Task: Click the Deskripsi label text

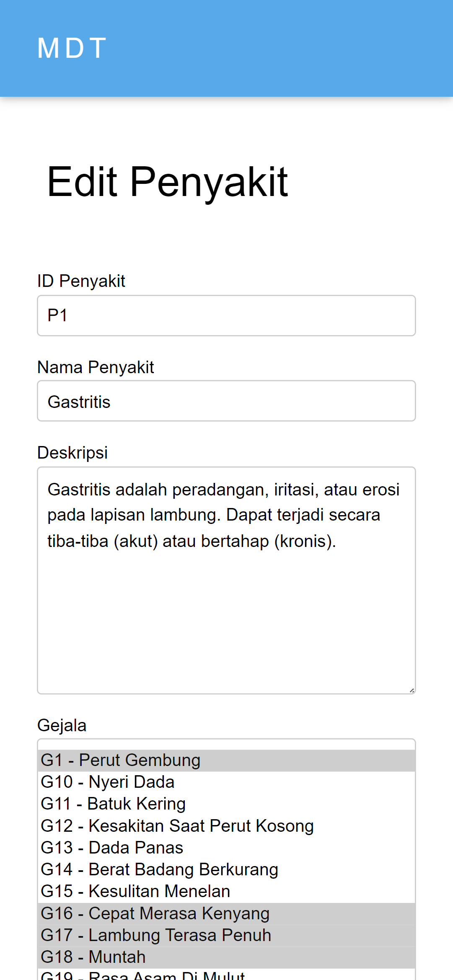Action: [x=72, y=453]
